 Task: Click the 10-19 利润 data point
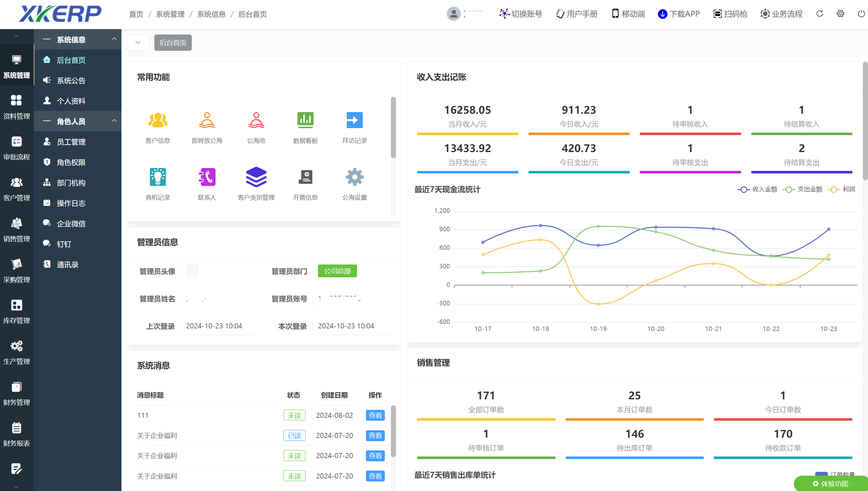[598, 304]
